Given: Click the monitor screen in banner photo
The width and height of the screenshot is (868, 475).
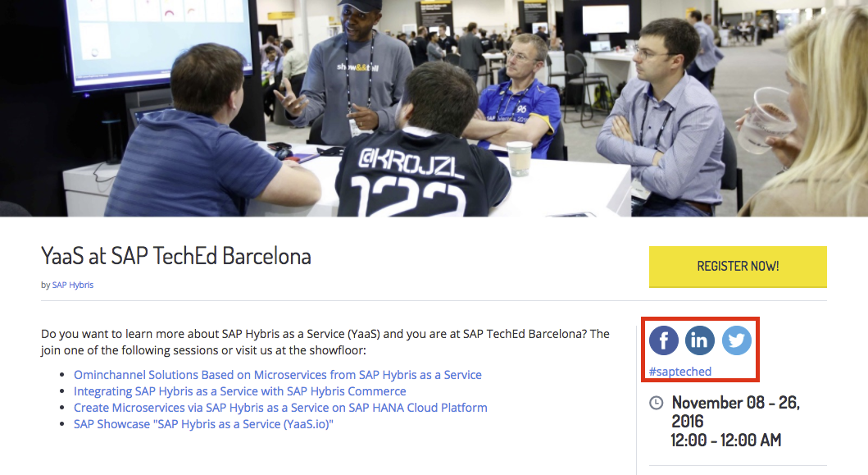Looking at the screenshot, I should coord(161,39).
